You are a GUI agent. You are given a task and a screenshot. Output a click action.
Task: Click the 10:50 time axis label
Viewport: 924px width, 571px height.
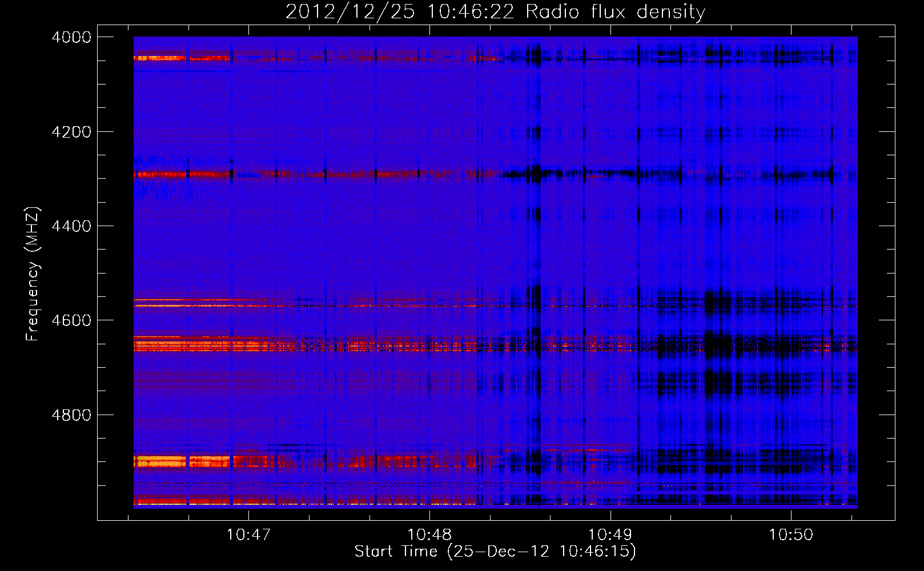[x=791, y=534]
